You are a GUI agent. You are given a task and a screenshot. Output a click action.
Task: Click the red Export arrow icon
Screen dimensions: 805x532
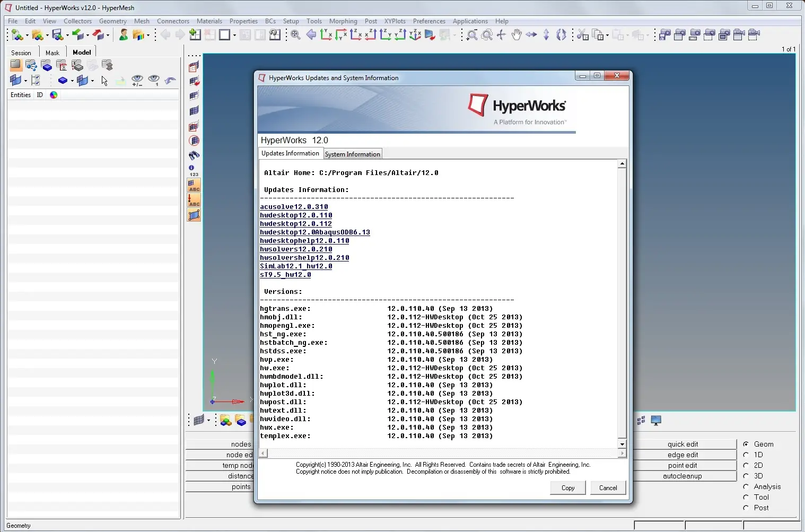[98, 35]
